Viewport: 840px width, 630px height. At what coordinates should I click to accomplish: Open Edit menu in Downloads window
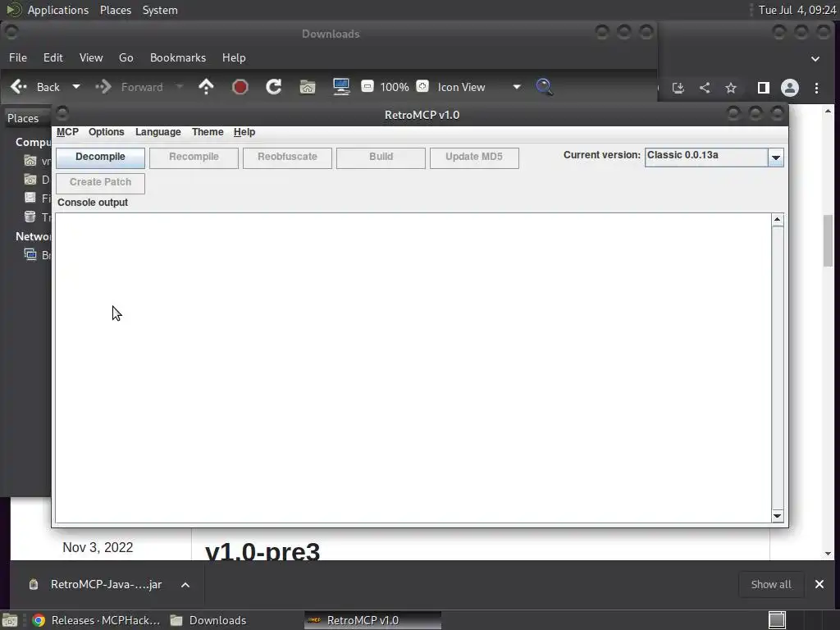[53, 58]
